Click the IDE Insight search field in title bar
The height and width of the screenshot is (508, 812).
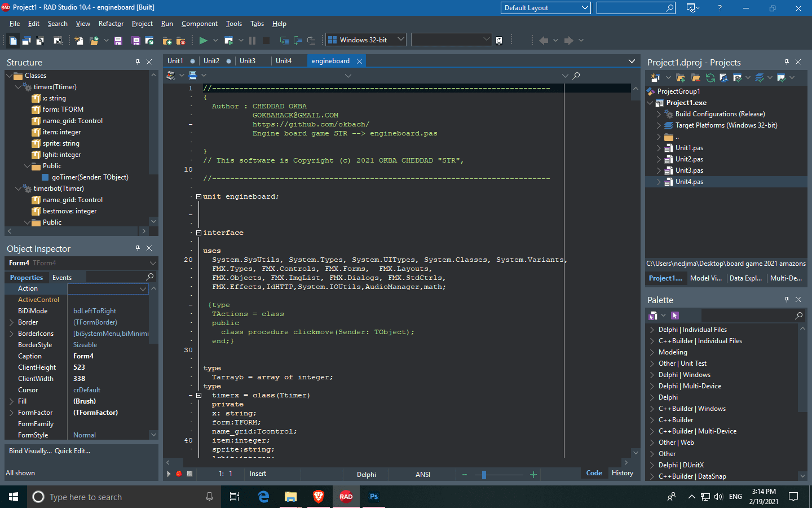click(x=636, y=8)
